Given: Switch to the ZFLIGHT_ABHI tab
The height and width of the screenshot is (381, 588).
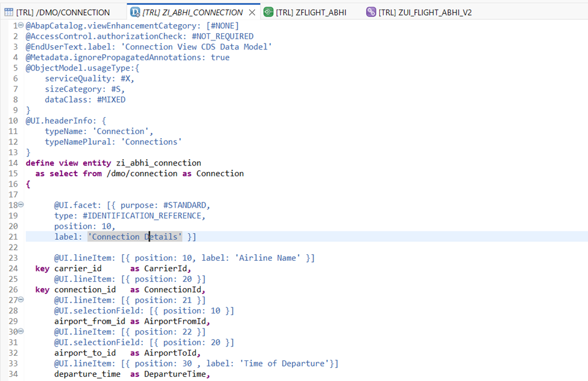Looking at the screenshot, I should pos(311,12).
